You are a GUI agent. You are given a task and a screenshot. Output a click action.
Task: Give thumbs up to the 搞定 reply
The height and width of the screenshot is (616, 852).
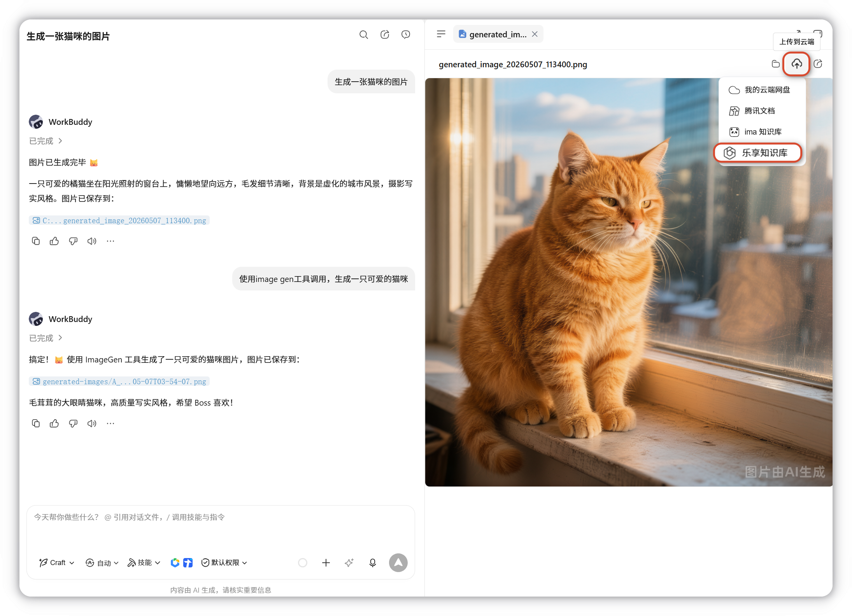[54, 423]
